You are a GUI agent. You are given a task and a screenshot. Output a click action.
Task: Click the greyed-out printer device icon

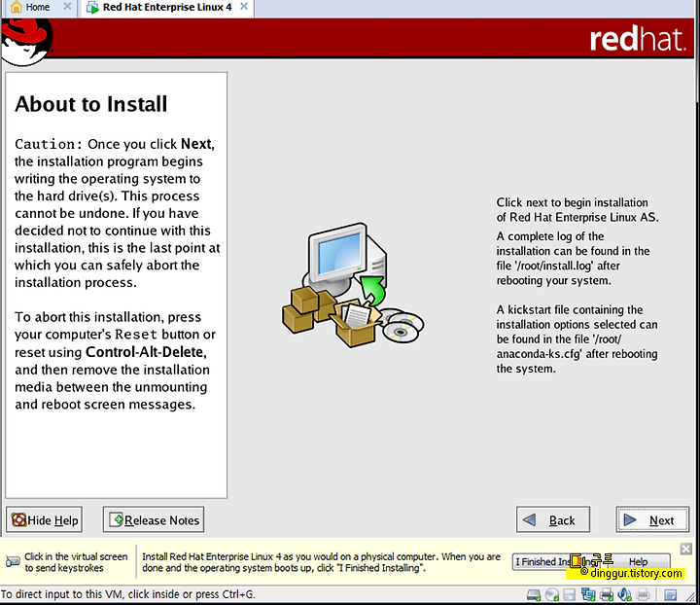[x=643, y=595]
